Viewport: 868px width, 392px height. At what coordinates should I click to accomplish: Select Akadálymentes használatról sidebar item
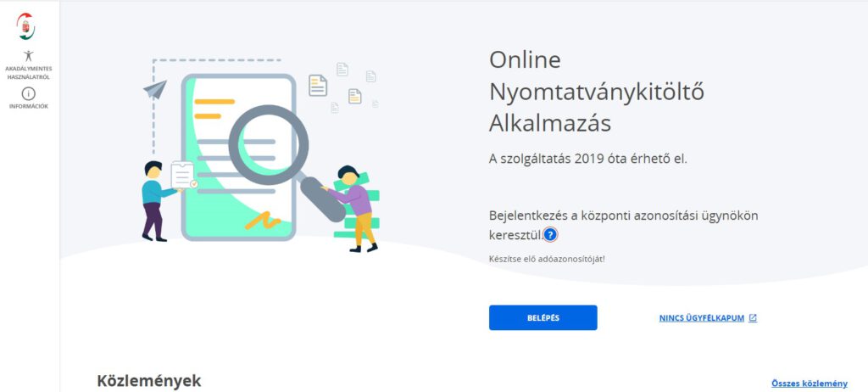[x=29, y=73]
